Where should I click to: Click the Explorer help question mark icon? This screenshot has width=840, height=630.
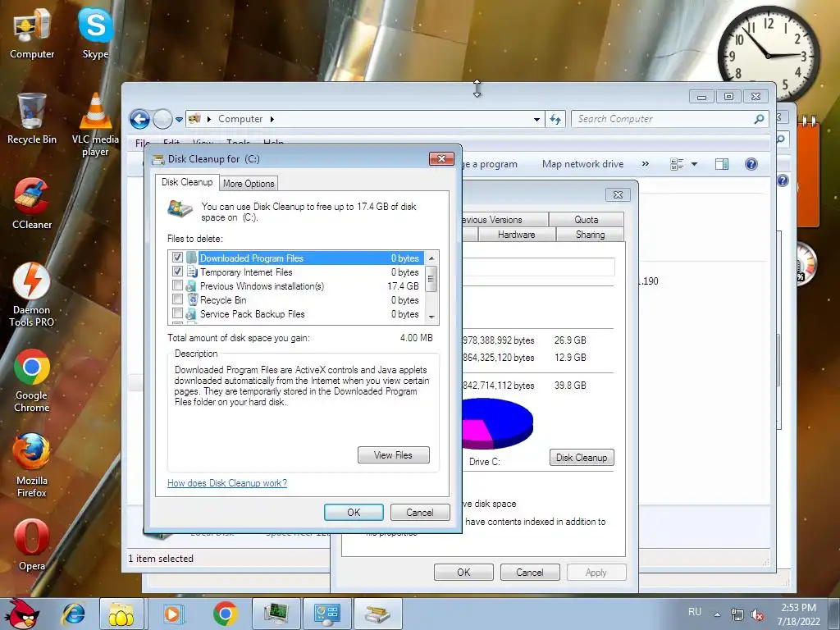click(x=751, y=164)
